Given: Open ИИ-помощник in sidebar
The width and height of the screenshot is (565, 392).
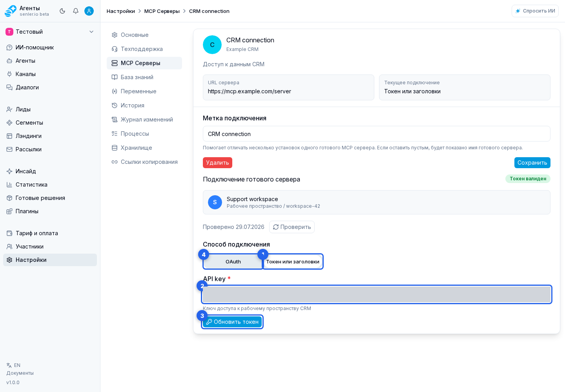Looking at the screenshot, I should pos(50,47).
